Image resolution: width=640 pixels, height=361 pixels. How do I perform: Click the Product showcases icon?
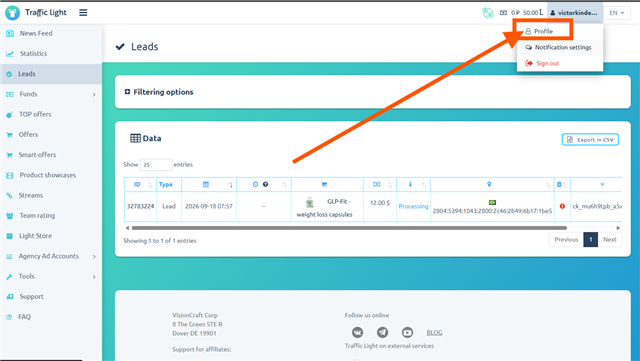click(x=10, y=175)
